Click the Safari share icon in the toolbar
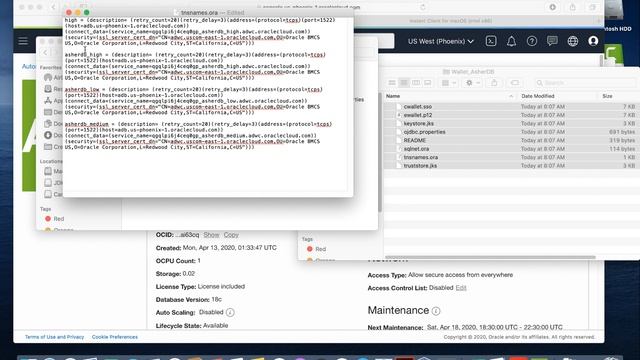This screenshot has height=360, width=640. [x=573, y=7]
